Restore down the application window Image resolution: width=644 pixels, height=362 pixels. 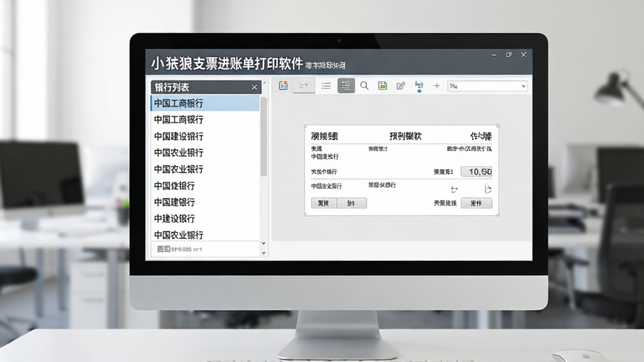click(x=509, y=55)
